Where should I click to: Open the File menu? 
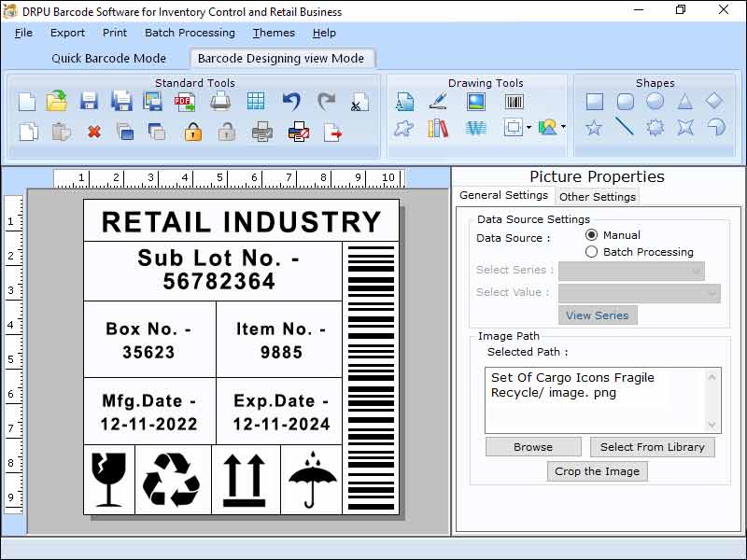click(x=24, y=33)
